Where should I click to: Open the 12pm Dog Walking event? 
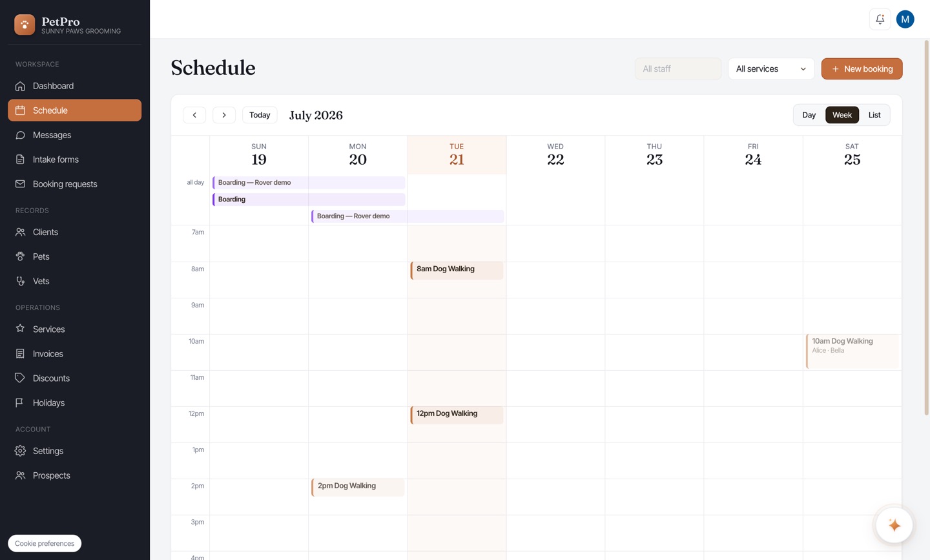[x=457, y=415]
